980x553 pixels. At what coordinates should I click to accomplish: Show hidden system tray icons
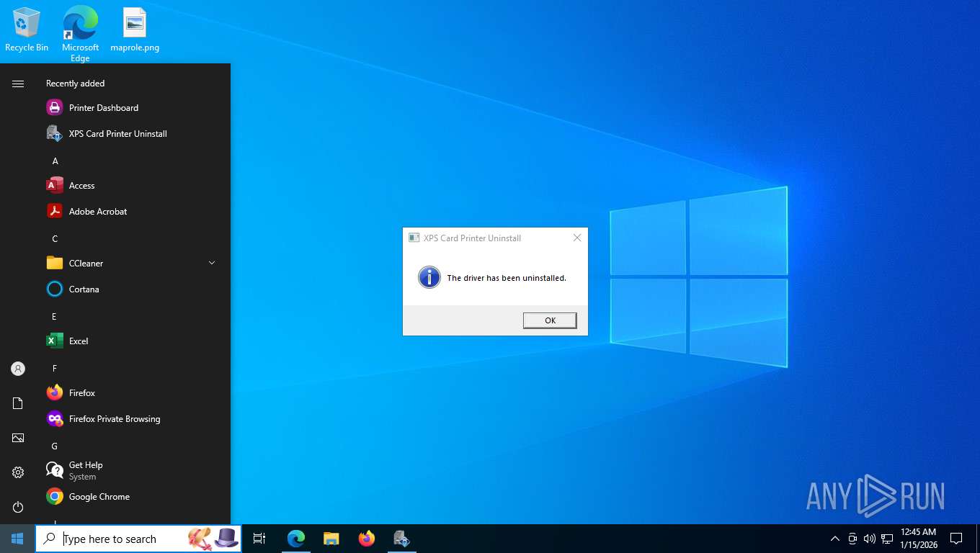[835, 539]
